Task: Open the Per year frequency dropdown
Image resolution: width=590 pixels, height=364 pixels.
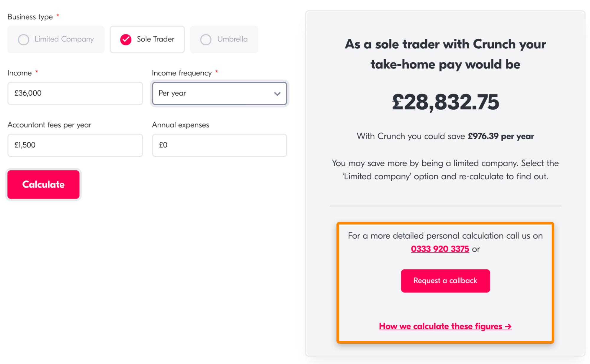Action: 219,93
